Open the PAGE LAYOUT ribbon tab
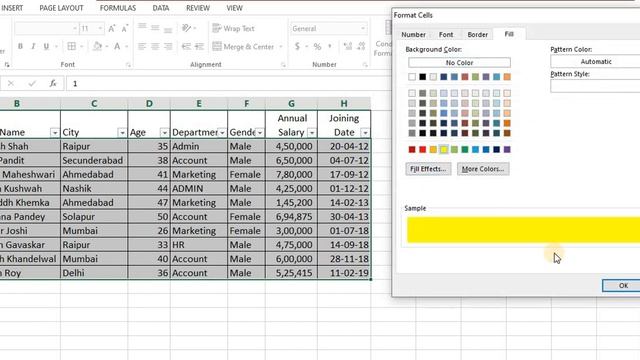640x360 pixels. click(x=61, y=8)
